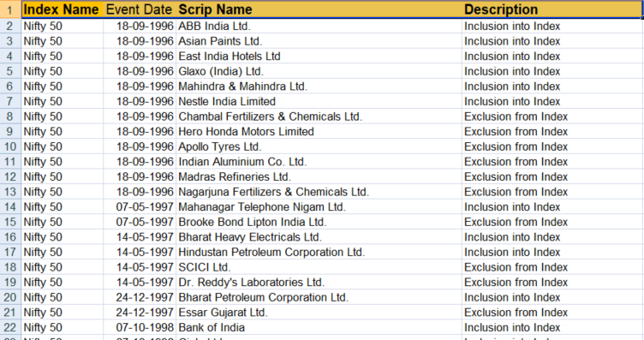Click Dr. Reddy's Laboratories Ltd. cell
Viewport: 644px width, 340px height.
coord(319,282)
